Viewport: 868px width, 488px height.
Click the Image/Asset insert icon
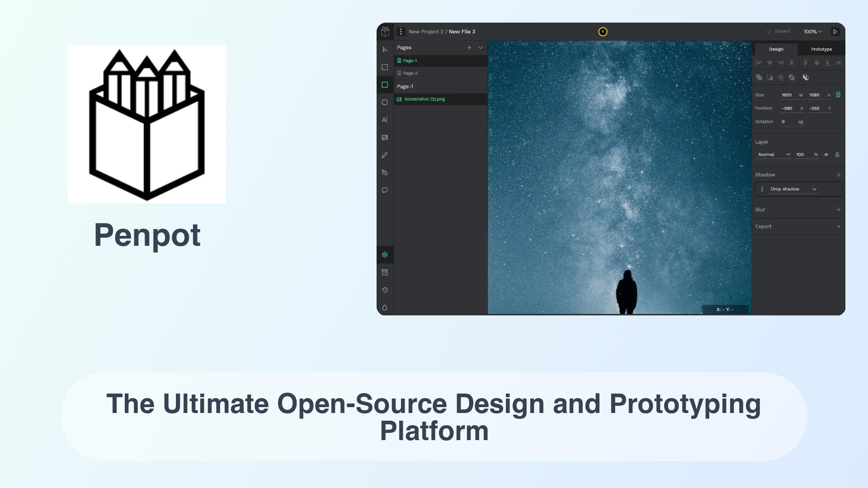385,138
